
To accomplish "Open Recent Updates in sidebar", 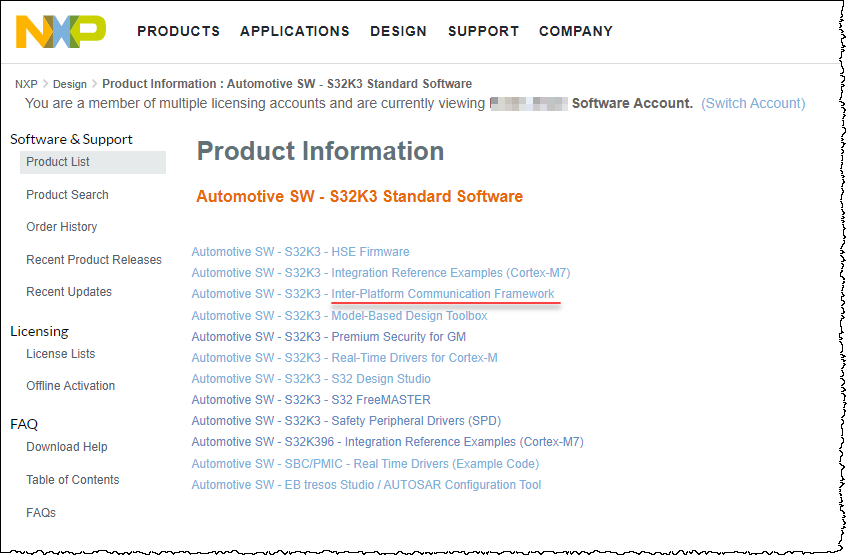I will [69, 292].
